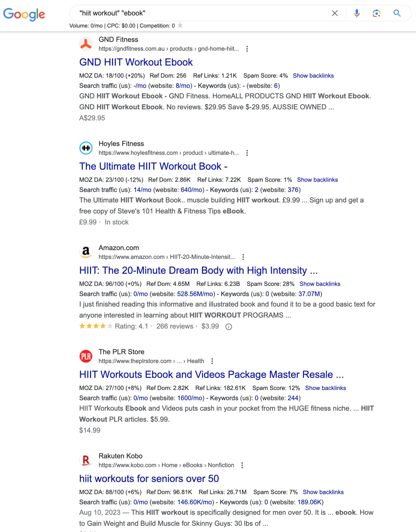Open more options for Amazon.com result
This screenshot has height=532, width=416.
click(x=243, y=257)
